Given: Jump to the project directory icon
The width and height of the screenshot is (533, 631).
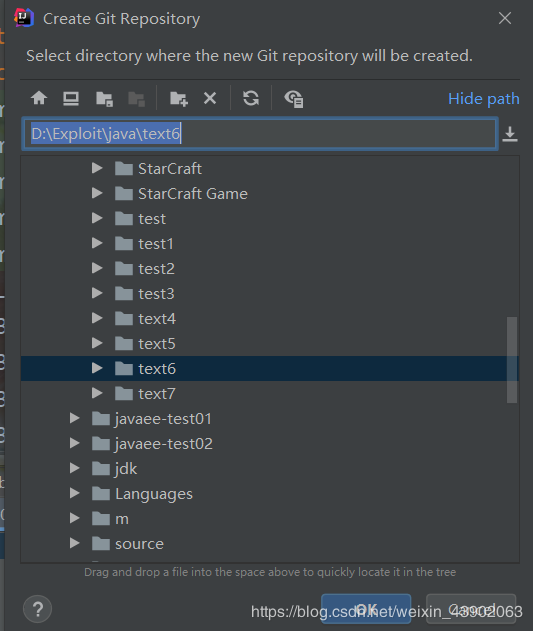Looking at the screenshot, I should pos(104,99).
